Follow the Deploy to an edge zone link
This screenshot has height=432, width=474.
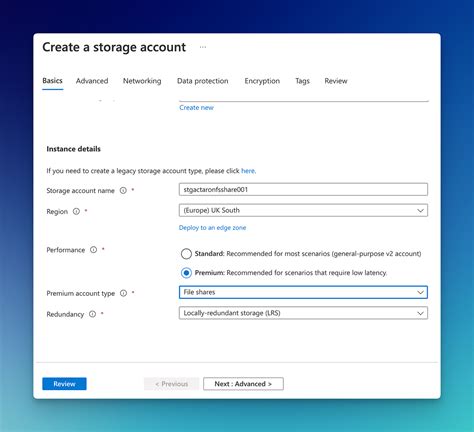(212, 228)
